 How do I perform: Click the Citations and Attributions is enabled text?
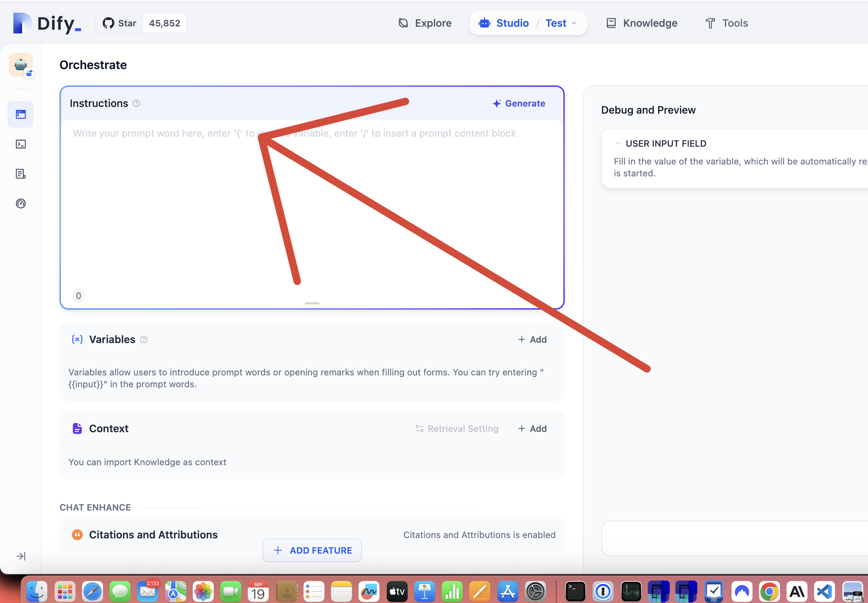(479, 535)
